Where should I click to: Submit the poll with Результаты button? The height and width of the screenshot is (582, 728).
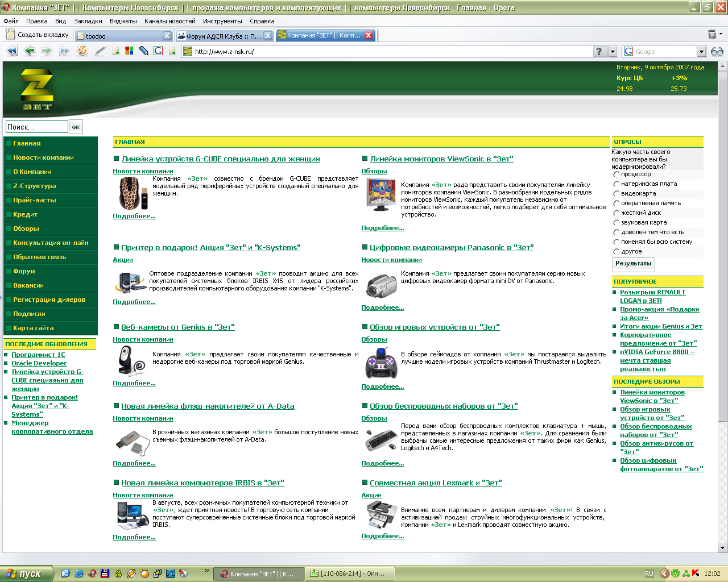tap(634, 264)
